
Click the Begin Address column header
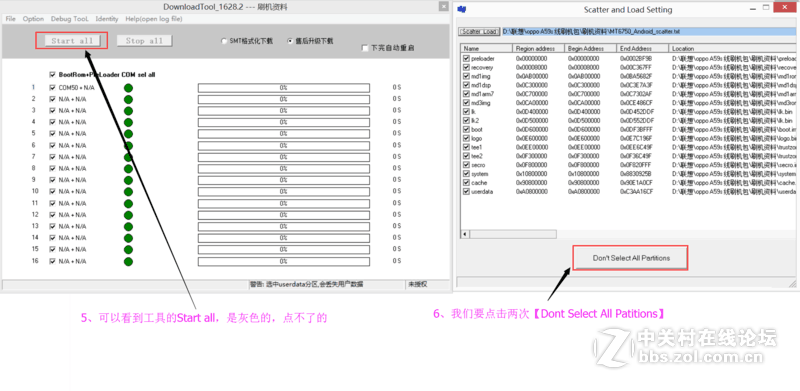pyautogui.click(x=591, y=48)
